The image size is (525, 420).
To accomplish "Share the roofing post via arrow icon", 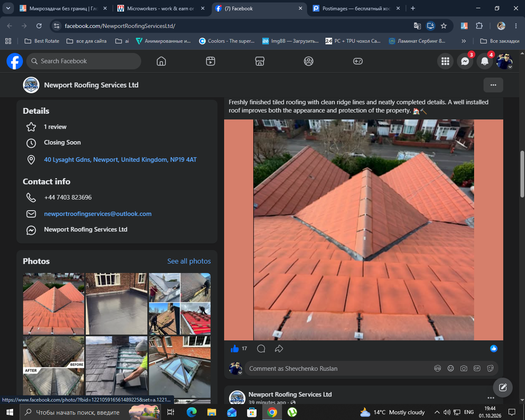I will click(279, 349).
